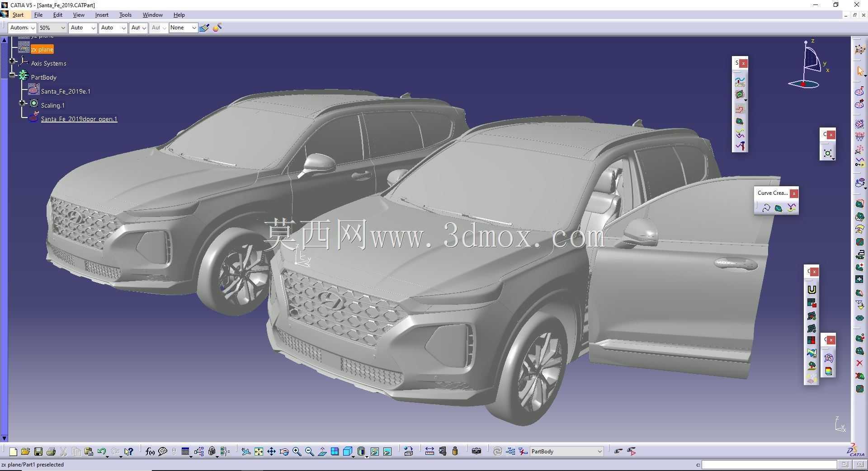Click the 3D curve icon in Curve Creation toolbar

pyautogui.click(x=766, y=208)
